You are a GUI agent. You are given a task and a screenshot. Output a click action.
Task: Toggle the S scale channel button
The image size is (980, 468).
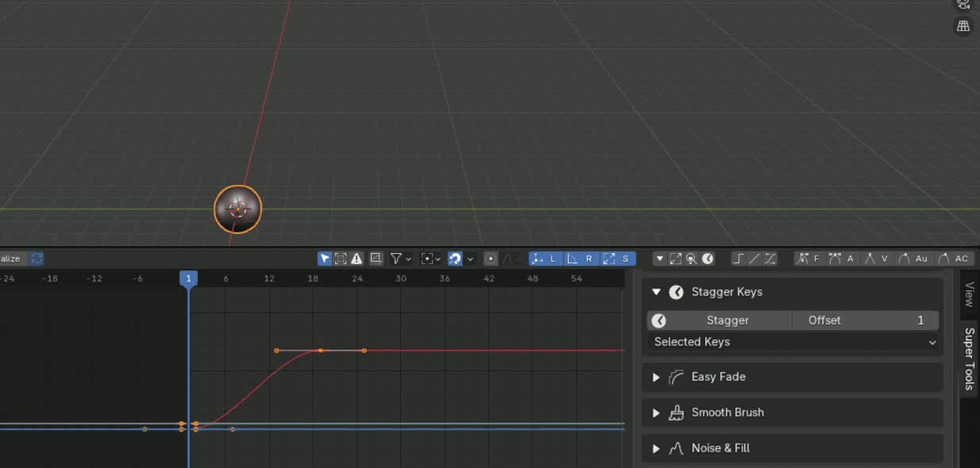[618, 258]
